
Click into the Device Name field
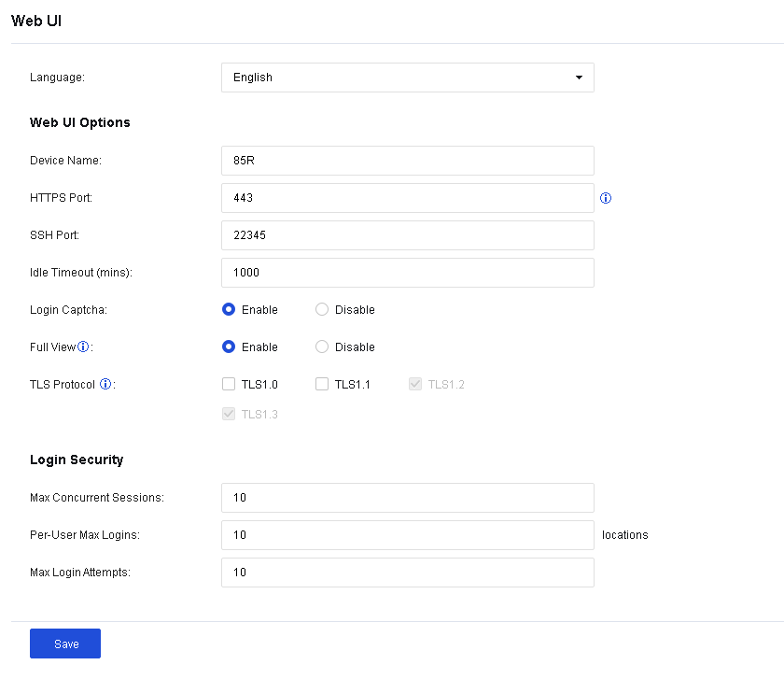tap(407, 161)
